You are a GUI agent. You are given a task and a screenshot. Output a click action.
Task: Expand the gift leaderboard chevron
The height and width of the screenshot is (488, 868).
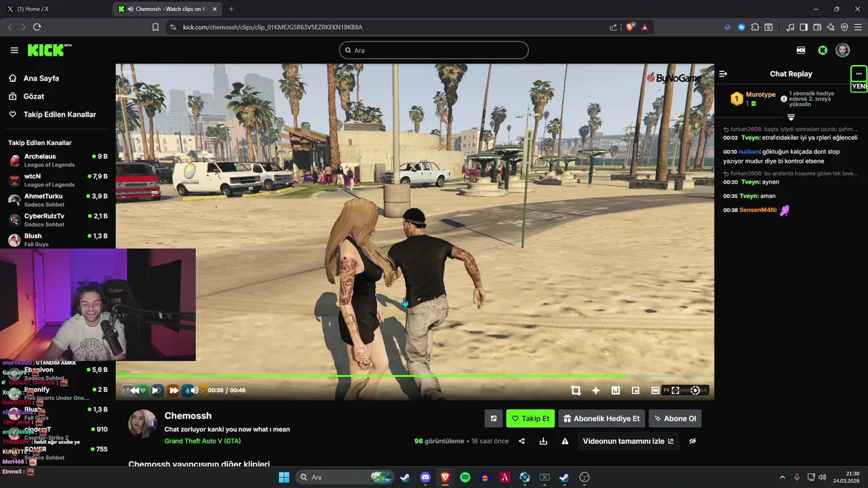coord(791,118)
